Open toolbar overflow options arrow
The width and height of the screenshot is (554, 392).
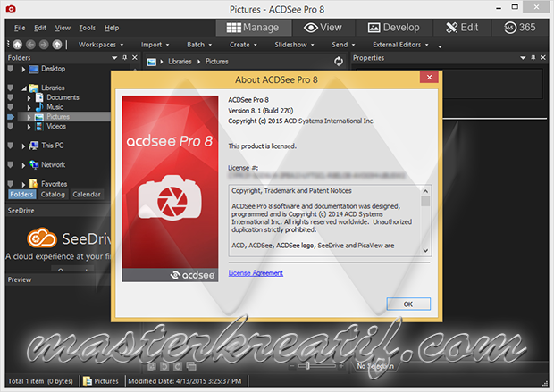coord(440,46)
